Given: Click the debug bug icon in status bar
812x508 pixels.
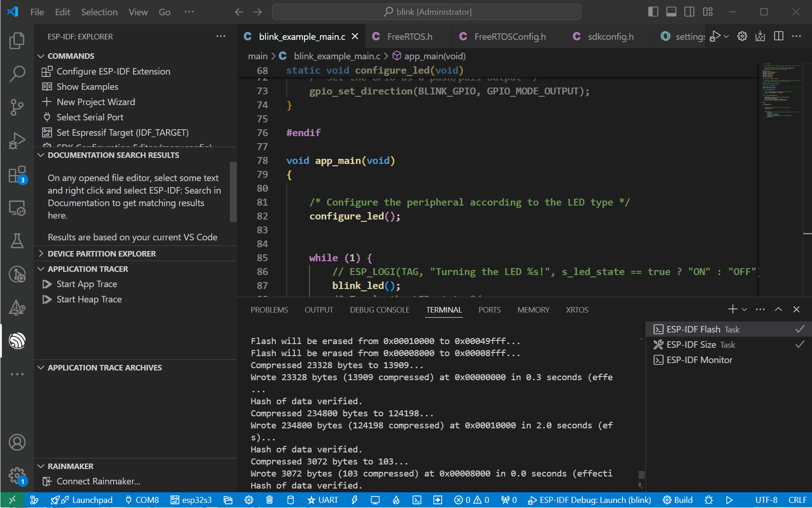Looking at the screenshot, I should [x=709, y=500].
